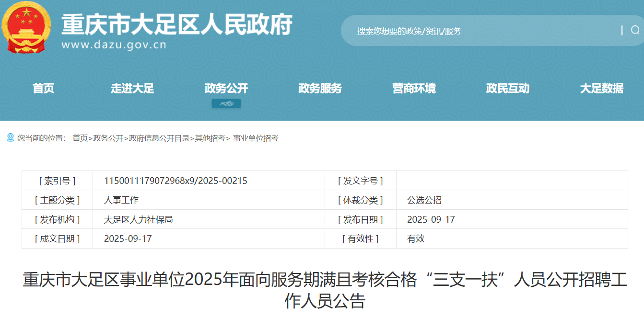
Task: Navigate to 营商环境 page
Action: pos(414,89)
